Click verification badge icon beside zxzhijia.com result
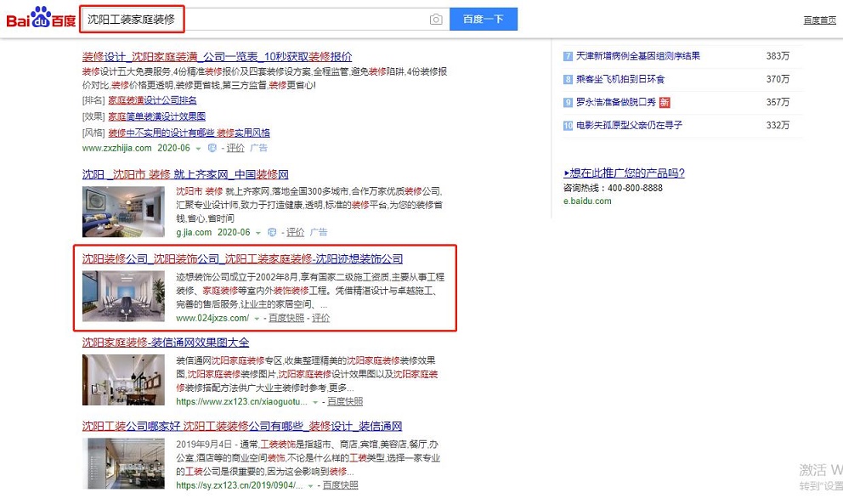The image size is (843, 504). coord(212,148)
